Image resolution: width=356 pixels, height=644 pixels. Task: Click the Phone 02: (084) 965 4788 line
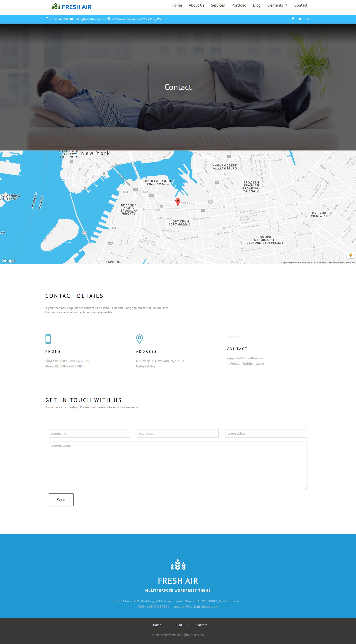point(64,366)
